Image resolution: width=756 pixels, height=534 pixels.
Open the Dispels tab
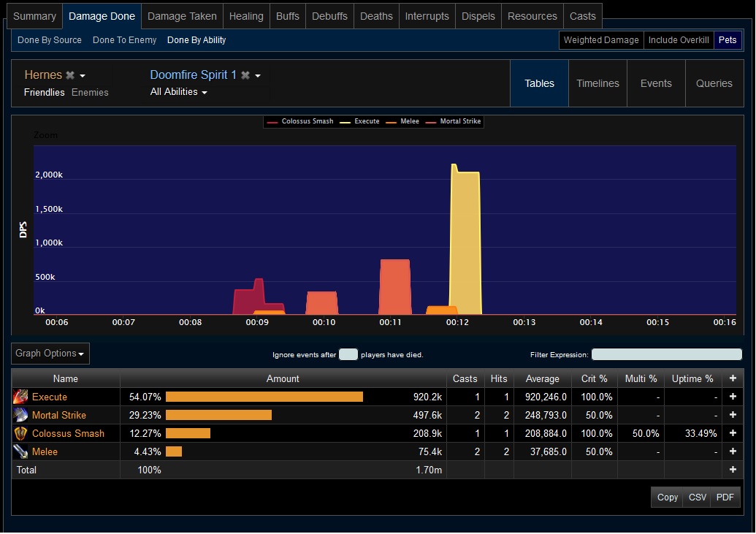click(478, 16)
